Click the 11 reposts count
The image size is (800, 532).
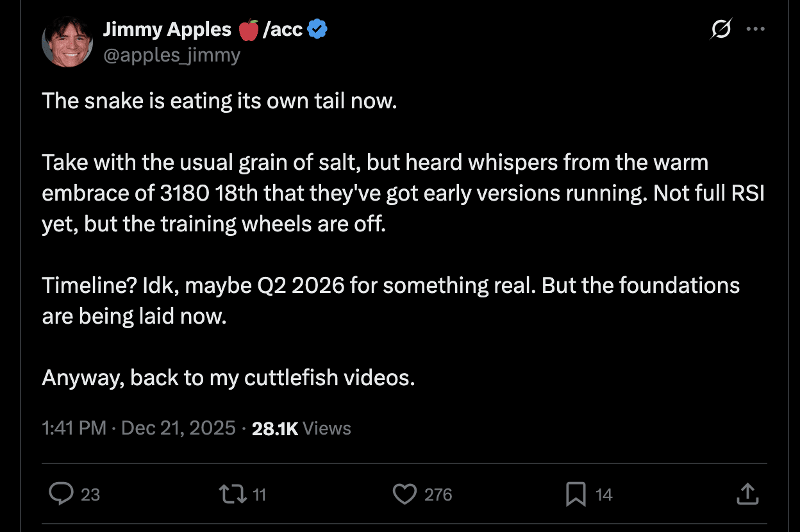coord(259,494)
